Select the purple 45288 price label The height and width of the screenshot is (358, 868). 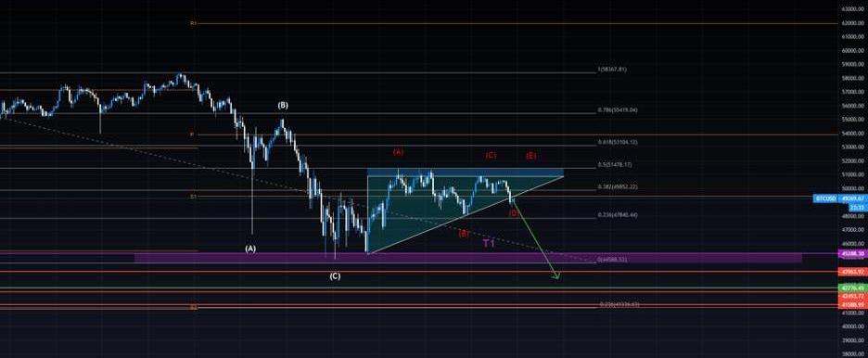pos(853,253)
